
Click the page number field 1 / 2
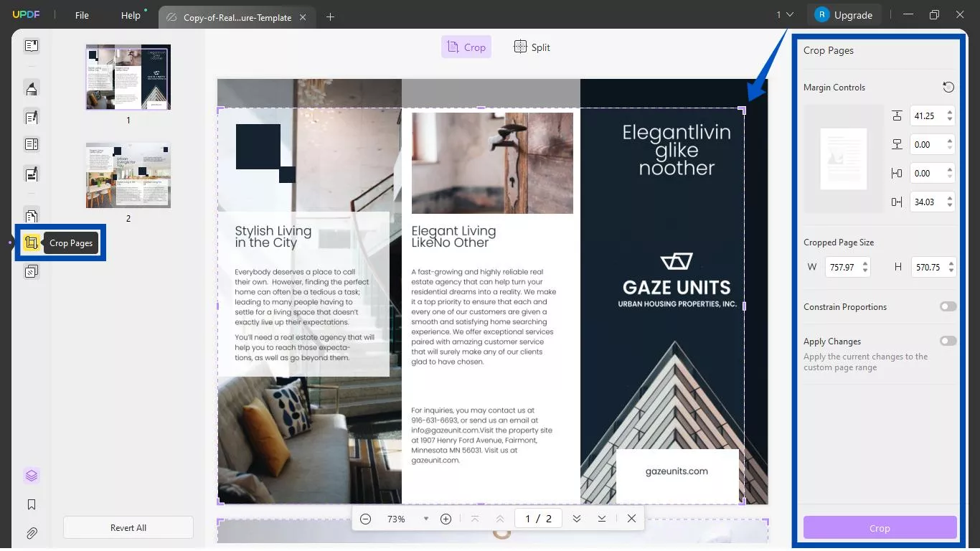click(x=538, y=519)
